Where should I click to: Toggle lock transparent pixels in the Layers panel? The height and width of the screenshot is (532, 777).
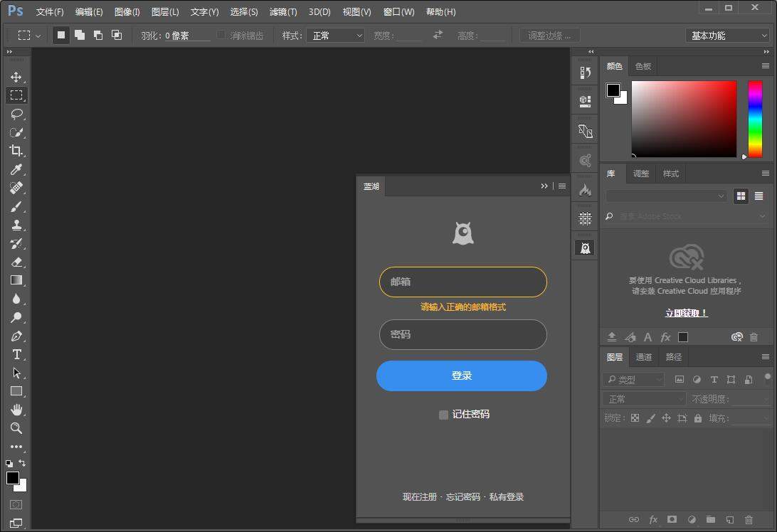coord(635,417)
